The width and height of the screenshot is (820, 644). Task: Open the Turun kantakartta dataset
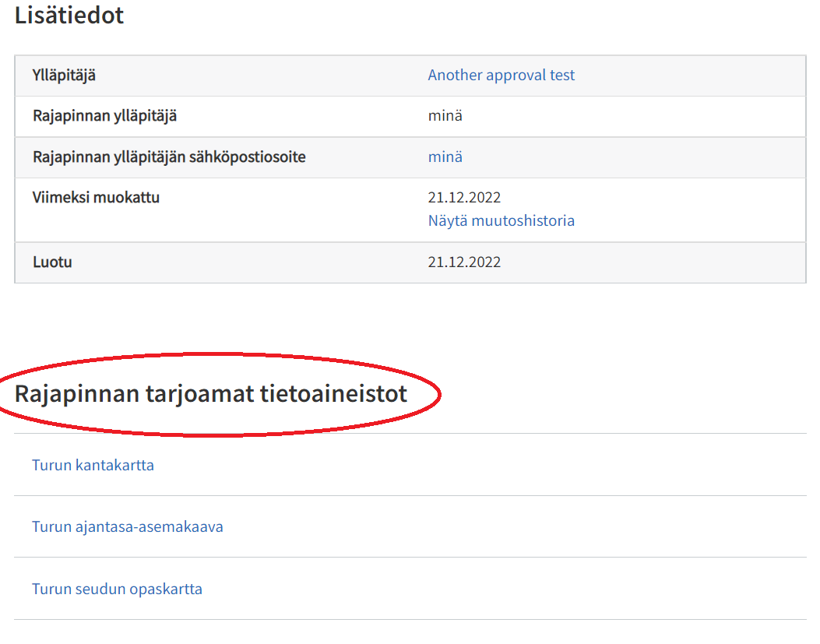[x=93, y=465]
